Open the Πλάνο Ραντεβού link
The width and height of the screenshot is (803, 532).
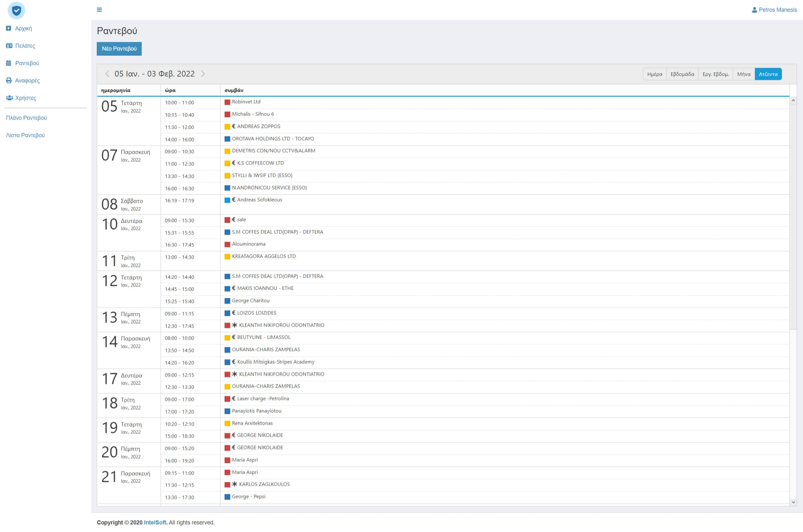click(x=26, y=118)
